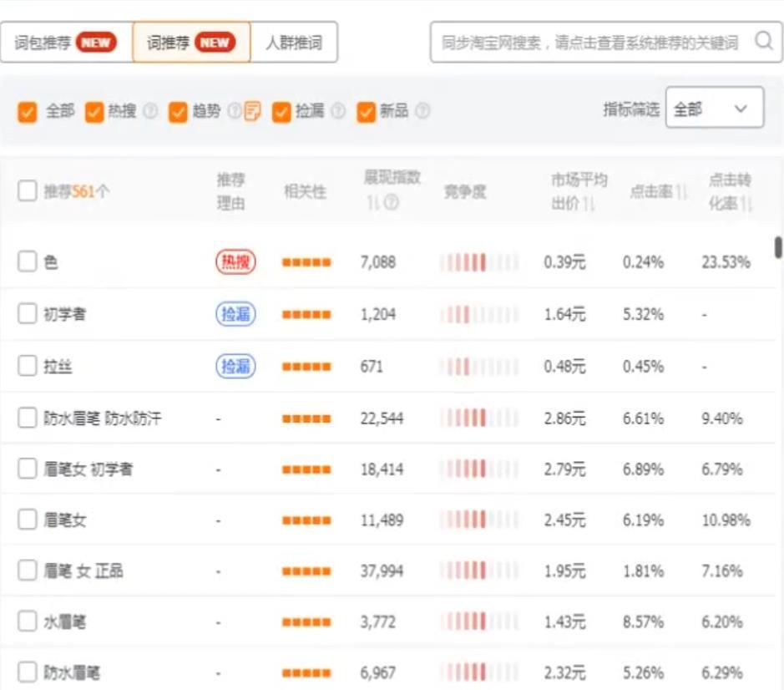
Task: Click help icon next to 新品
Action: 422,111
